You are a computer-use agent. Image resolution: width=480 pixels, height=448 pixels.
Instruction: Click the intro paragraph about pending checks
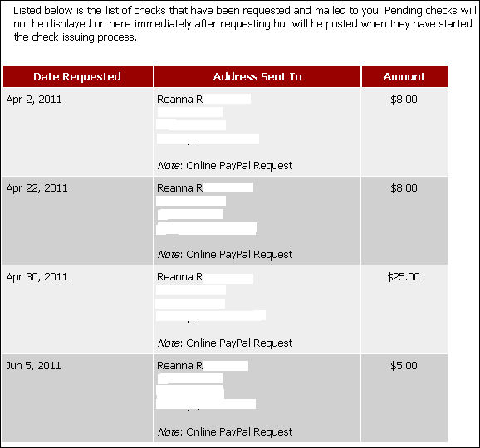[244, 24]
